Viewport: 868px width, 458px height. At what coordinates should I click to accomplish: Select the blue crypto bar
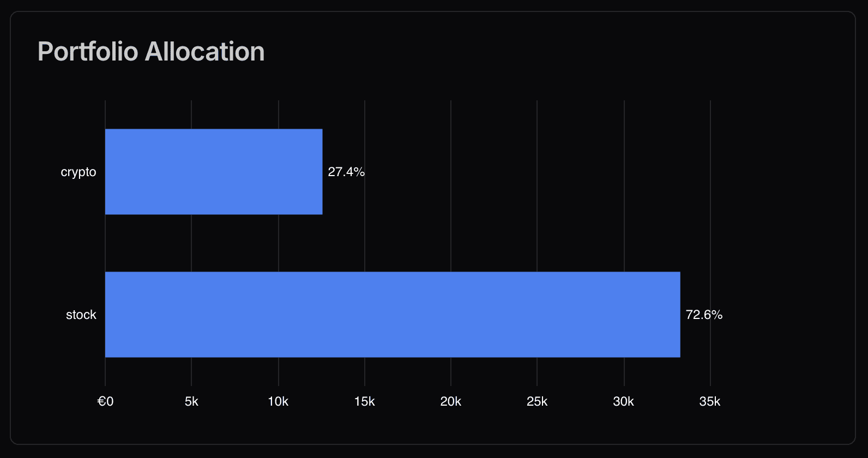click(214, 172)
